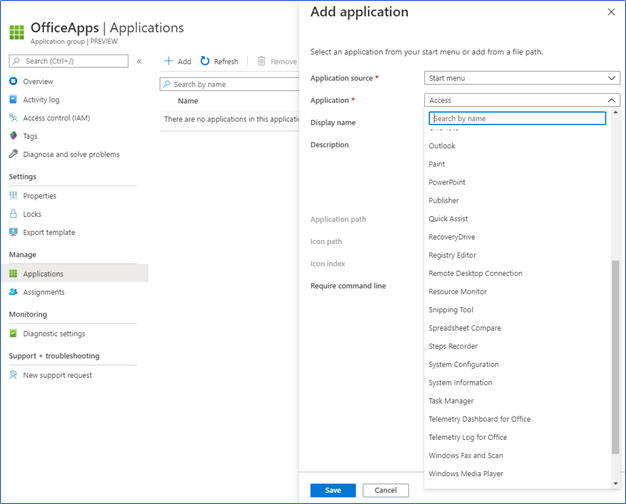Click the Properties icon
Viewport: 626px width, 504px height.
click(13, 195)
